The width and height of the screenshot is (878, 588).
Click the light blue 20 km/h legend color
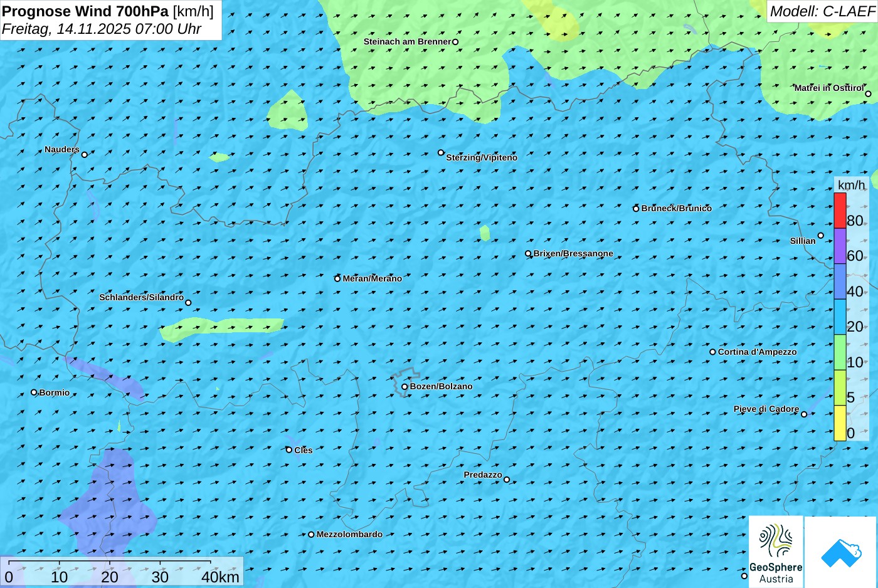point(840,317)
